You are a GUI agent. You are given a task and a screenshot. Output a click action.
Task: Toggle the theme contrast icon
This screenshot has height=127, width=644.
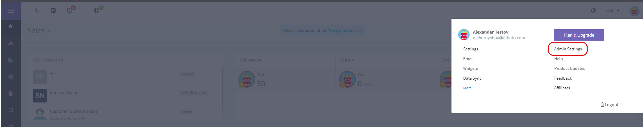coord(593,11)
